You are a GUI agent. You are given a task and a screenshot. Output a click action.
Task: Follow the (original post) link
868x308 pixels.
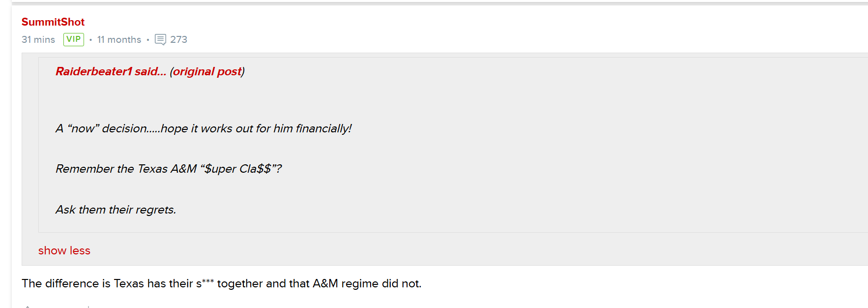[207, 71]
